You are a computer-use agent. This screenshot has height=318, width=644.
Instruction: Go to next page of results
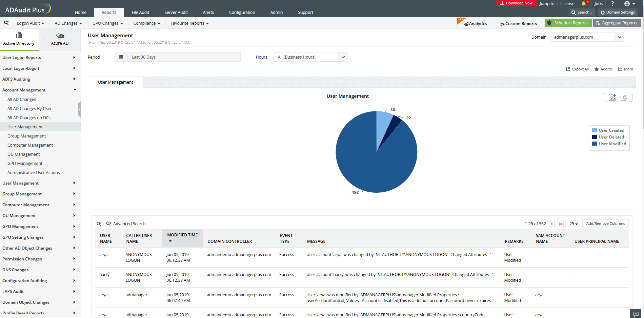coord(552,224)
